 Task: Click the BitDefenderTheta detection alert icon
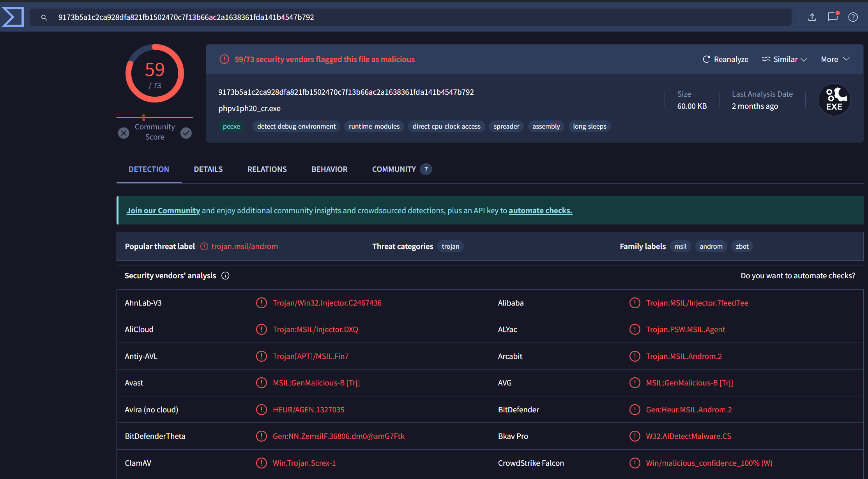(x=262, y=436)
